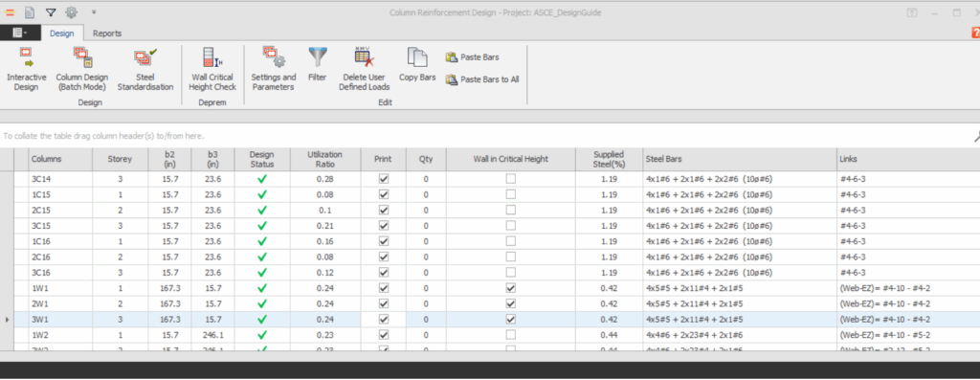The image size is (980, 380).
Task: Click the help question mark icon
Action: coord(975,34)
